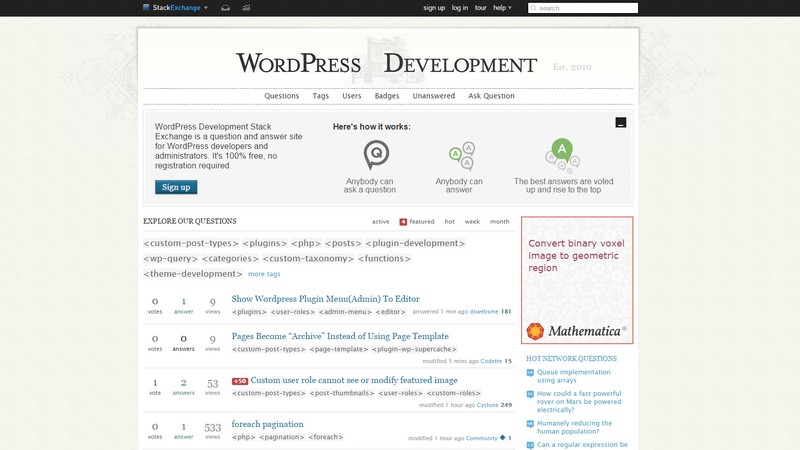800x450 pixels.
Task: Select the categories tag
Action: [x=230, y=259]
